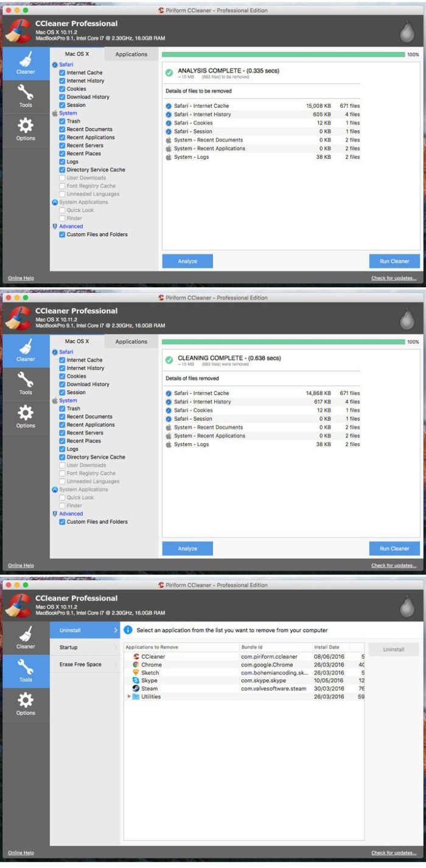
Task: Click Run Cleaner in Cleaning Complete window
Action: point(394,548)
